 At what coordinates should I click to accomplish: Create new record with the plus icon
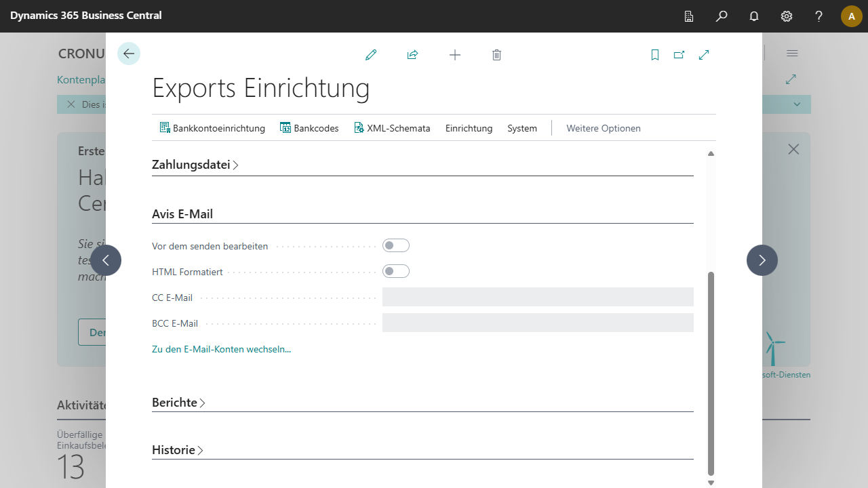(455, 55)
